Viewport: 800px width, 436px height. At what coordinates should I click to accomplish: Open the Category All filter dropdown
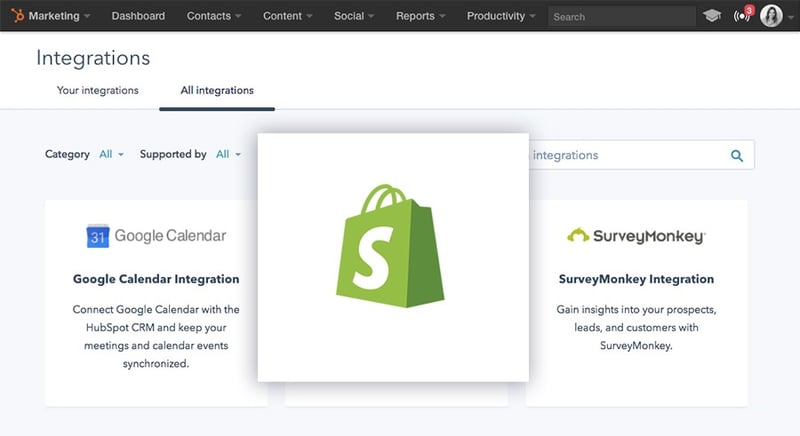tap(111, 154)
